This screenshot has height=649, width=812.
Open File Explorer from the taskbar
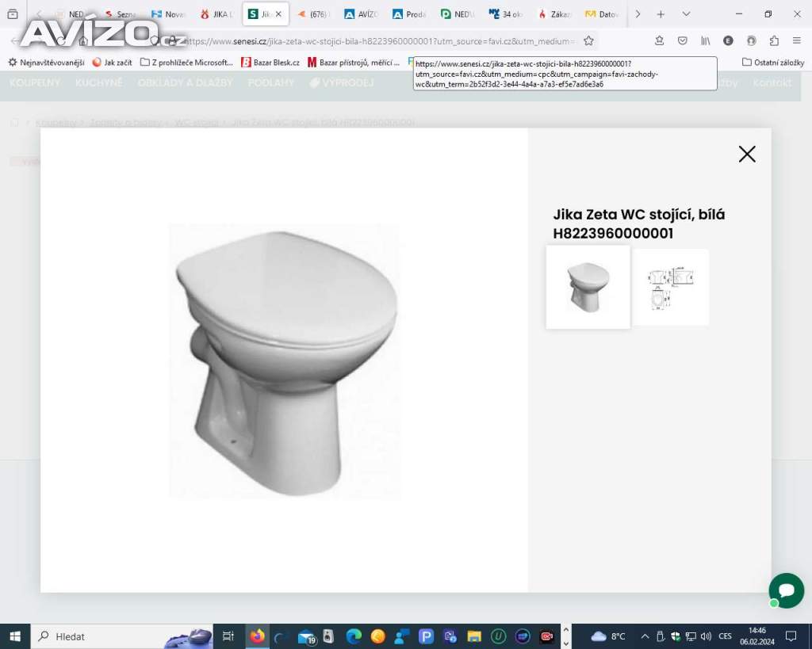474,636
